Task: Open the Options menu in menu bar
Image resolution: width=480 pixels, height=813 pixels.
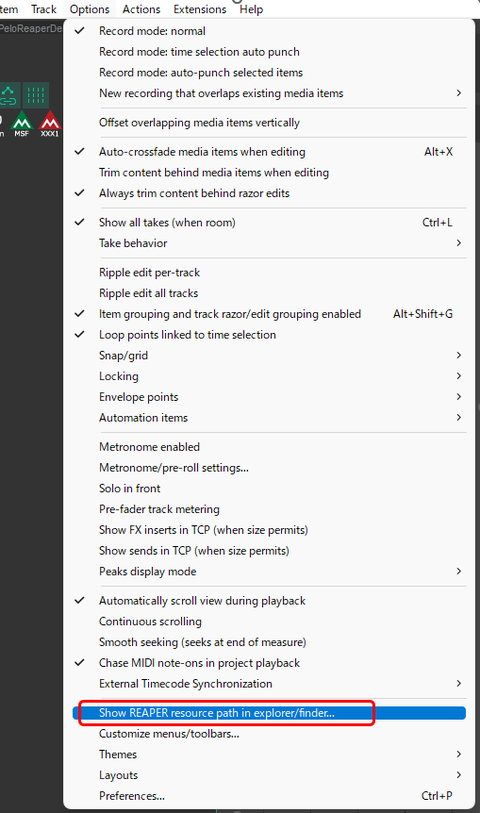Action: (x=89, y=9)
